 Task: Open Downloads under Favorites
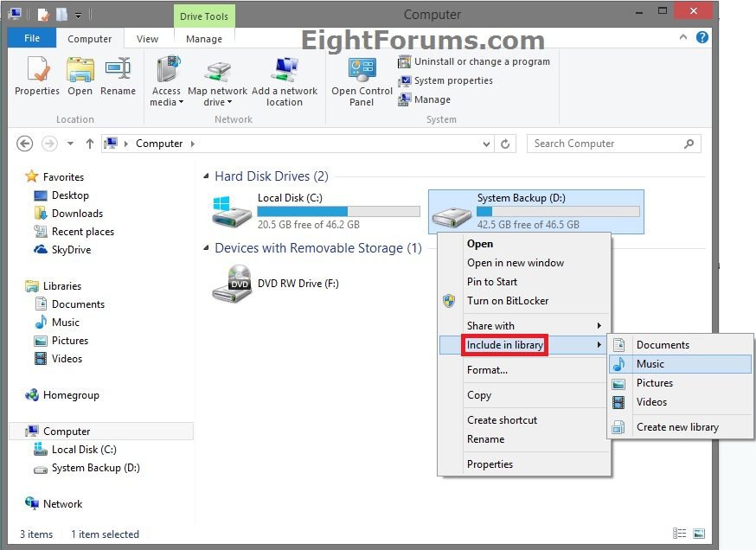pyautogui.click(x=68, y=214)
